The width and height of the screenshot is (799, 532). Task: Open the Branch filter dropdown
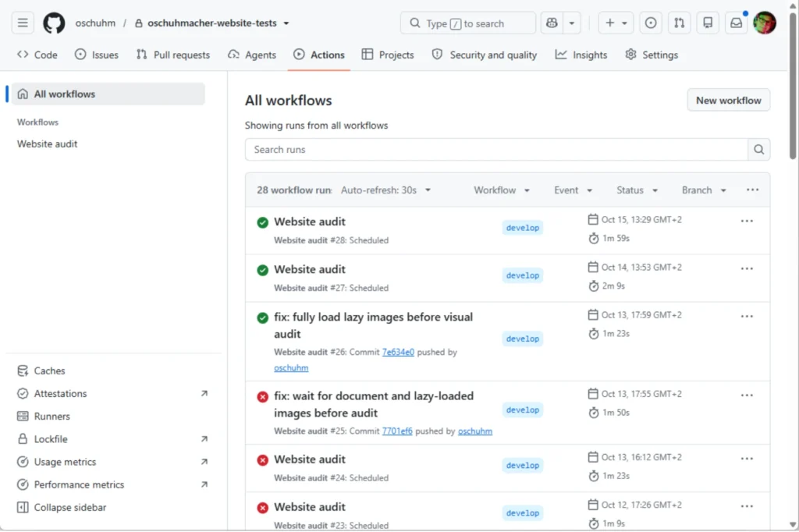click(704, 190)
